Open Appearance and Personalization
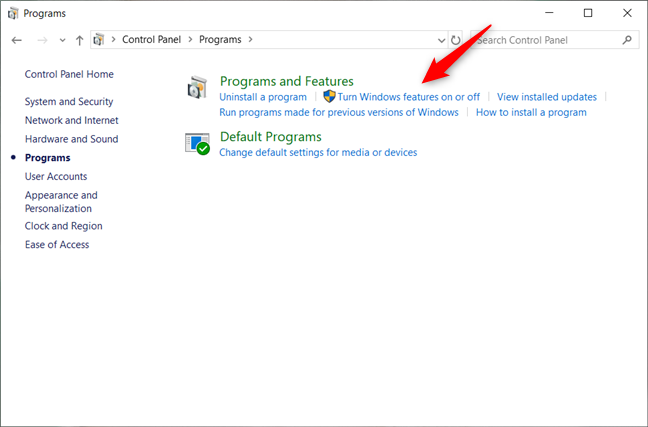The width and height of the screenshot is (648, 427). pyautogui.click(x=61, y=202)
